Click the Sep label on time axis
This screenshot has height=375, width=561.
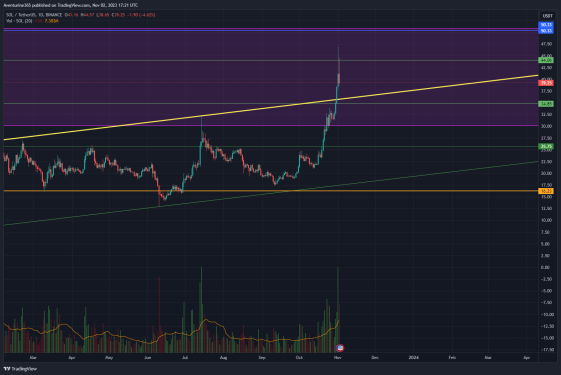[262, 357]
